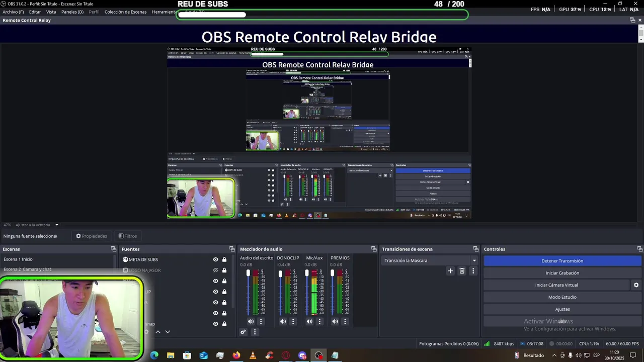Add a new scene transition
This screenshot has height=362, width=644.
[450, 271]
